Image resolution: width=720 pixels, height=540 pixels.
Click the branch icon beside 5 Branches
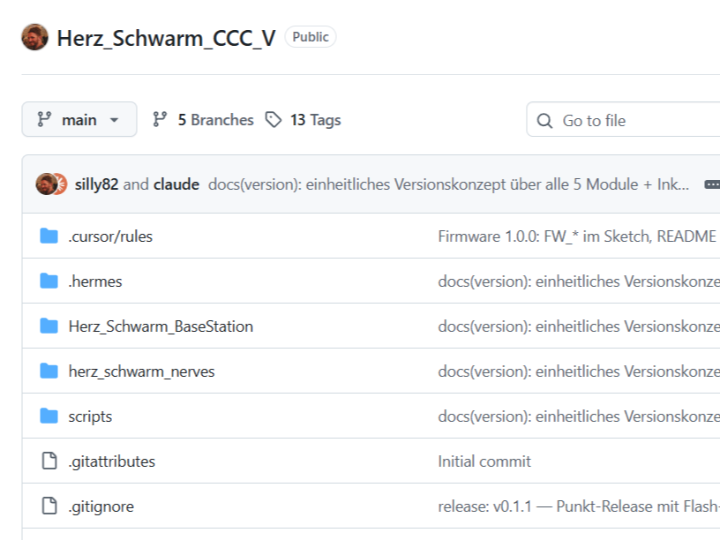pos(160,120)
